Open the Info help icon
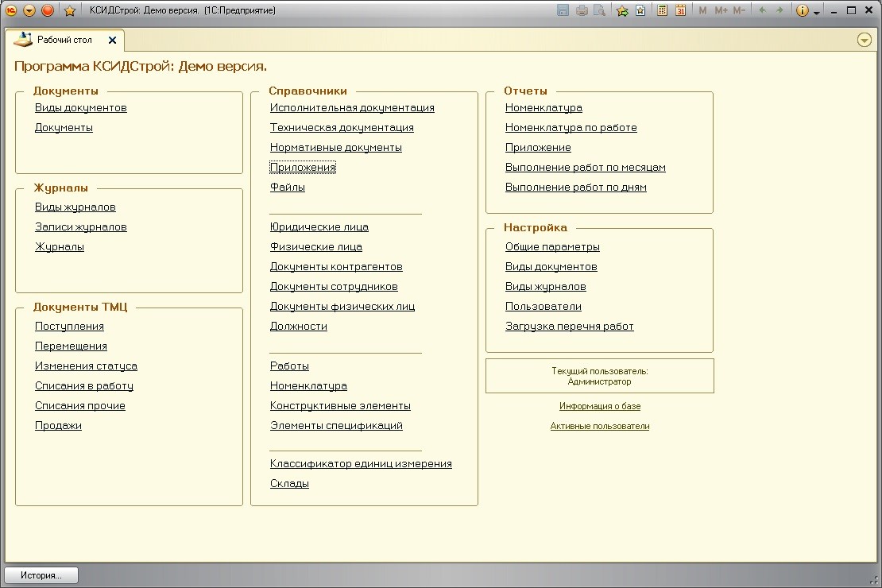 [803, 10]
